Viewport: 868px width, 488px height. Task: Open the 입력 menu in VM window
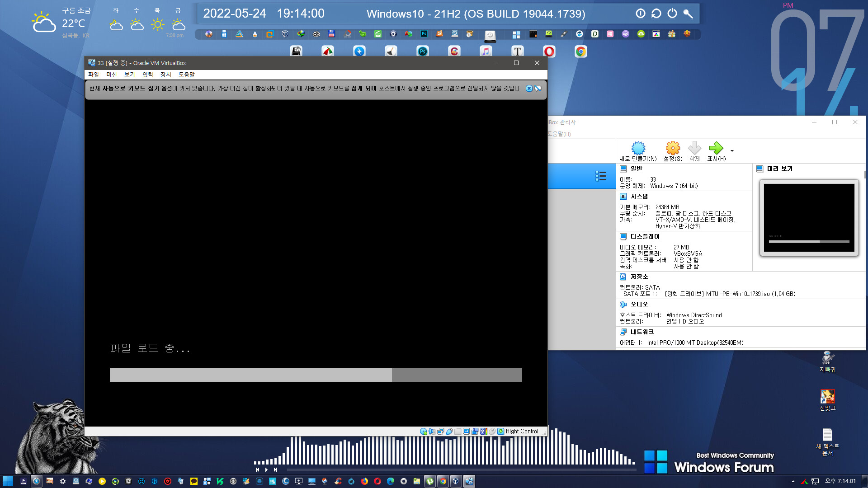point(148,75)
